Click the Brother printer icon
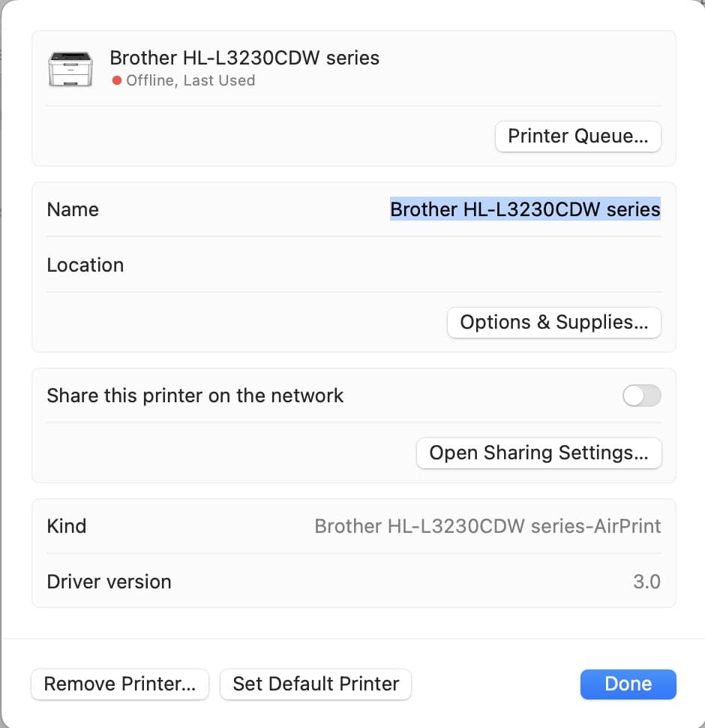 point(70,69)
